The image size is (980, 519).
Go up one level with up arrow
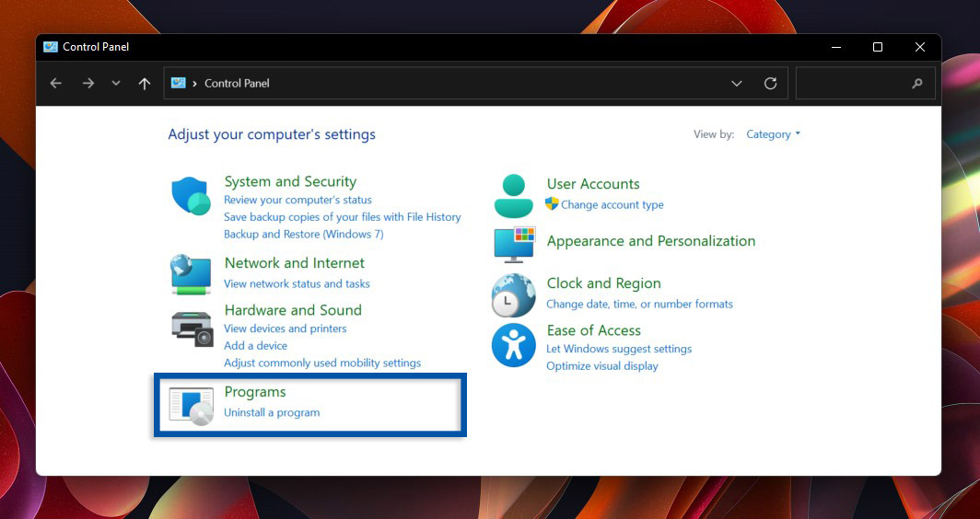pyautogui.click(x=145, y=83)
